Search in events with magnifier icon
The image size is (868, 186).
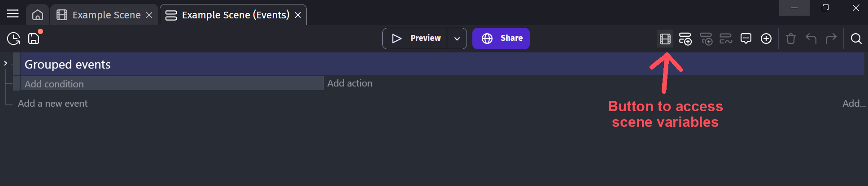pyautogui.click(x=856, y=39)
